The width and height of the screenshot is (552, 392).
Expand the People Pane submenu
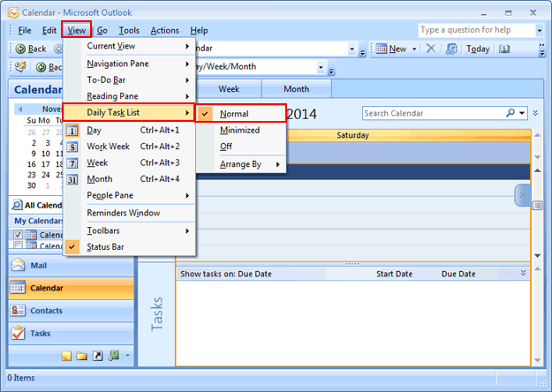129,195
